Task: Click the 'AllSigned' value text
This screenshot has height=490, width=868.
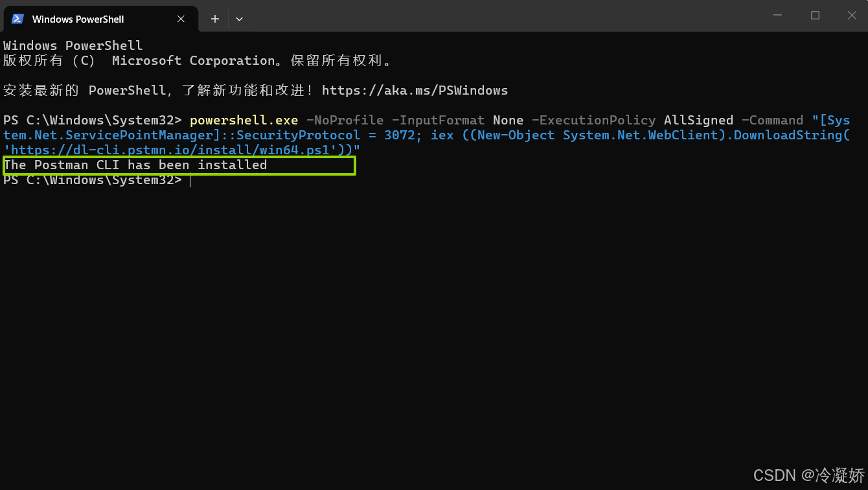Action: (x=698, y=121)
